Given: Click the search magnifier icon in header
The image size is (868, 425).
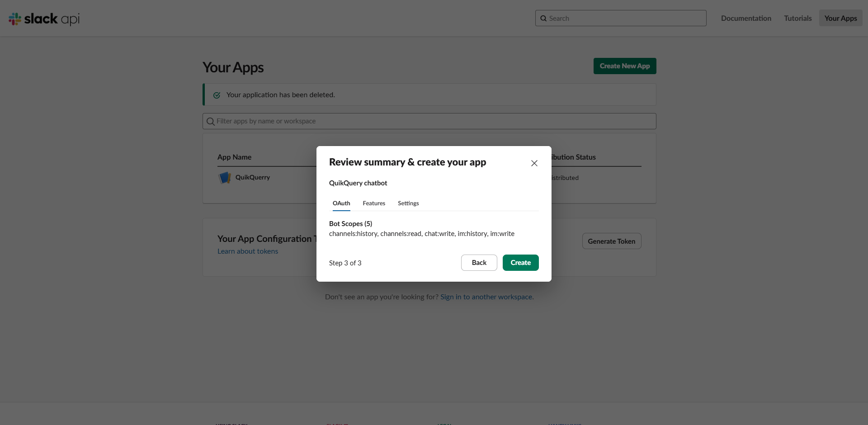Looking at the screenshot, I should 543,19.
